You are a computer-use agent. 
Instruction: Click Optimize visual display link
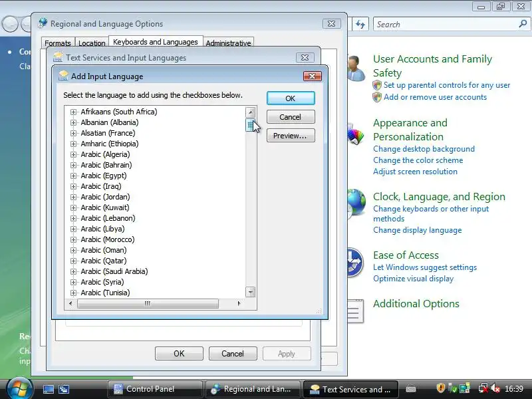pyautogui.click(x=413, y=279)
